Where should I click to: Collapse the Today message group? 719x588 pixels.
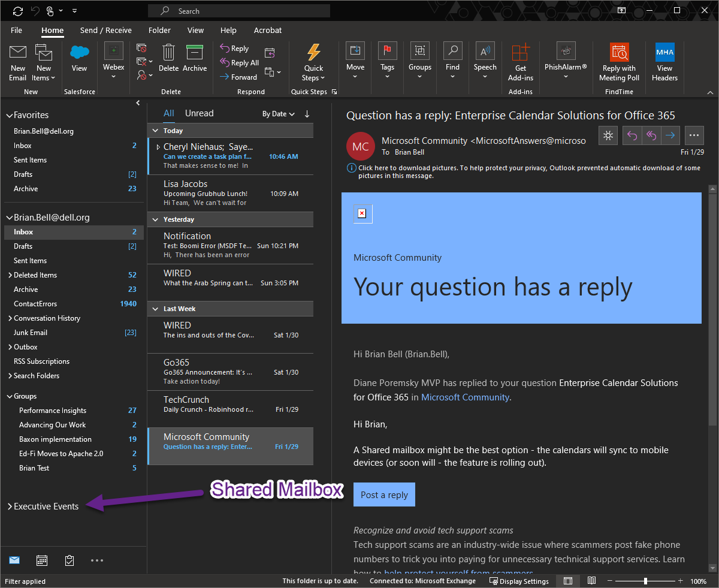(155, 131)
